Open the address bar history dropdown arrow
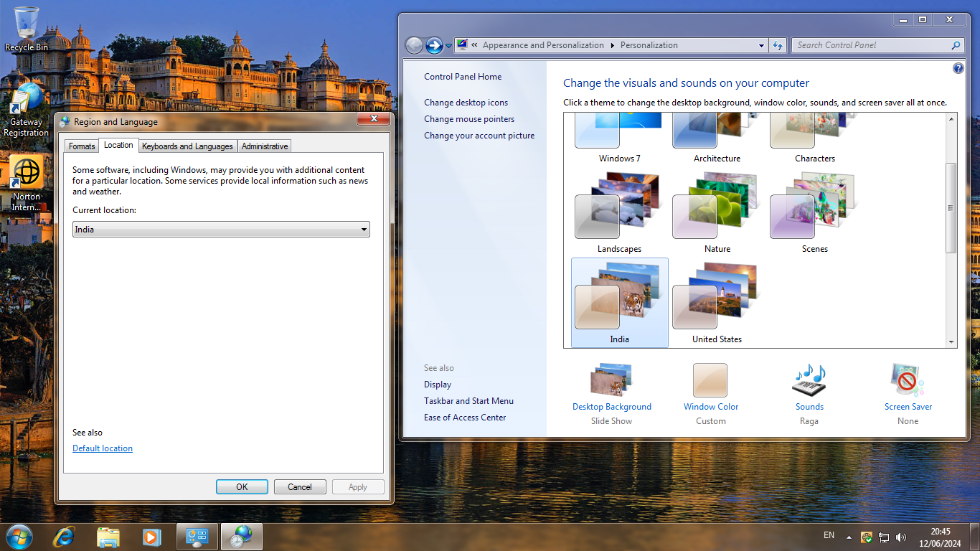Viewport: 980px width, 551px height. click(761, 45)
